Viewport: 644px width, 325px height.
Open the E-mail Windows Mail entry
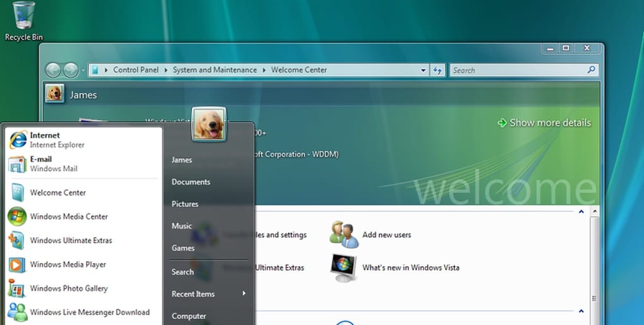pos(83,164)
